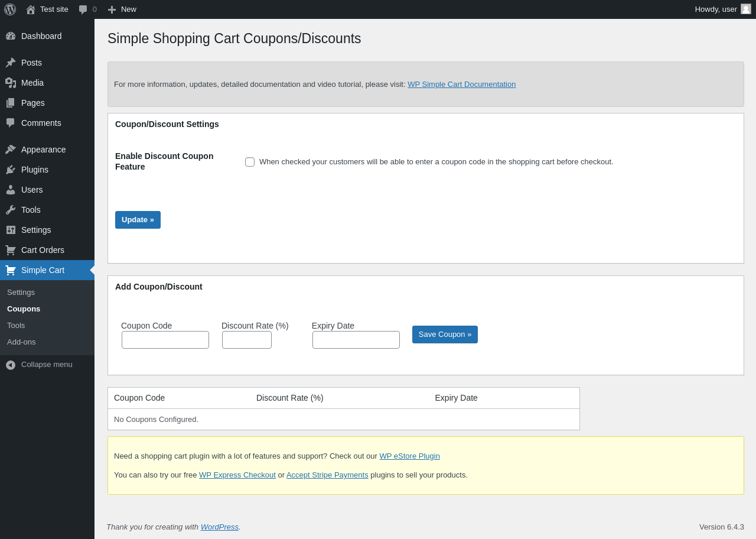Click the Plugins plug icon

tap(11, 170)
